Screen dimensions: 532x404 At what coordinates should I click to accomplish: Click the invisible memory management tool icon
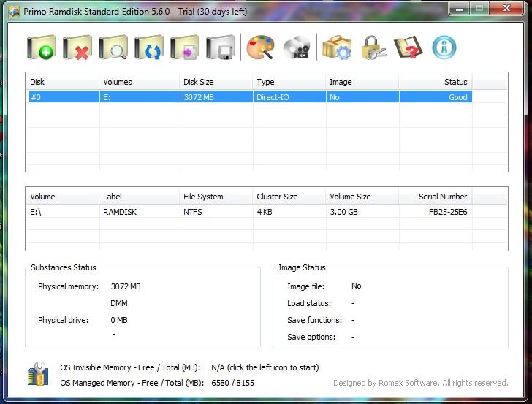(38, 374)
